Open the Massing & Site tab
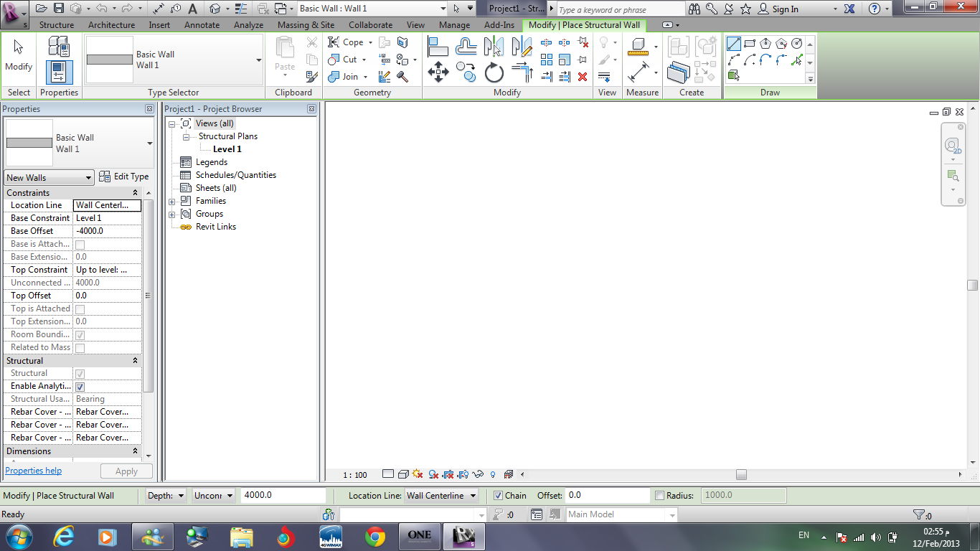980x551 pixels. pos(306,24)
